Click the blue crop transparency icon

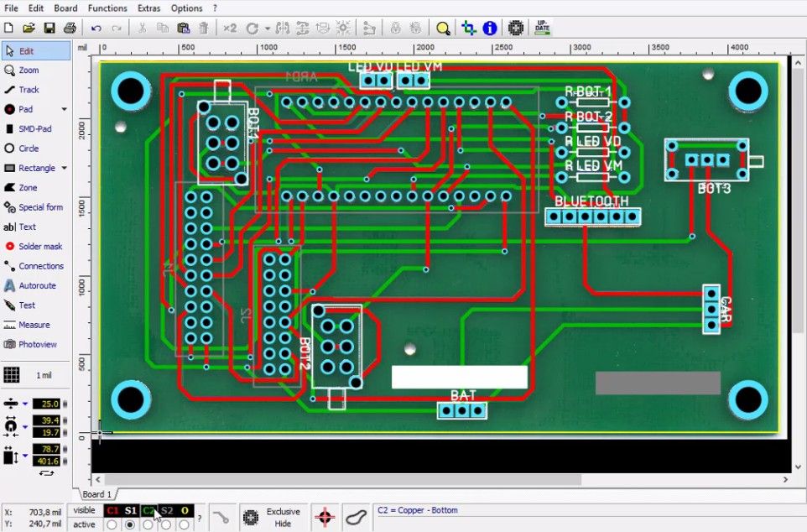(468, 28)
